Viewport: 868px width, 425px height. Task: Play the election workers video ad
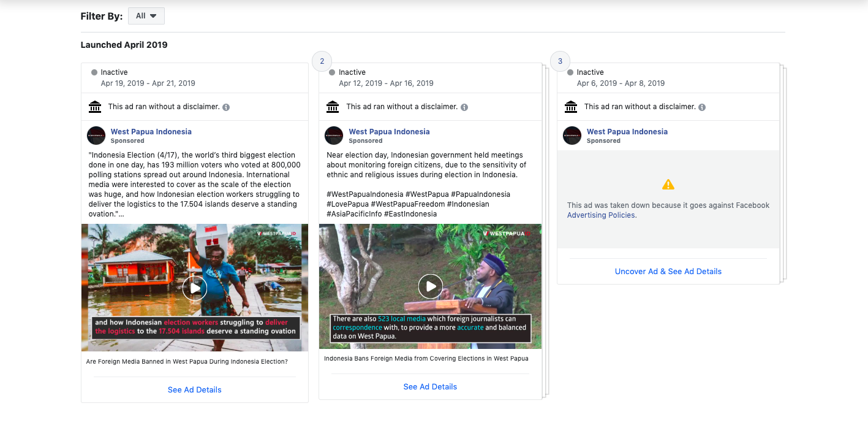click(x=195, y=288)
